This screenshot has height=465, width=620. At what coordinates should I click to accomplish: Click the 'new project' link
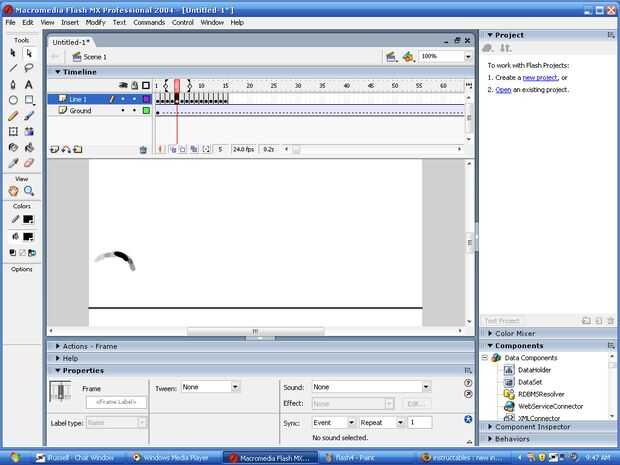pos(540,78)
